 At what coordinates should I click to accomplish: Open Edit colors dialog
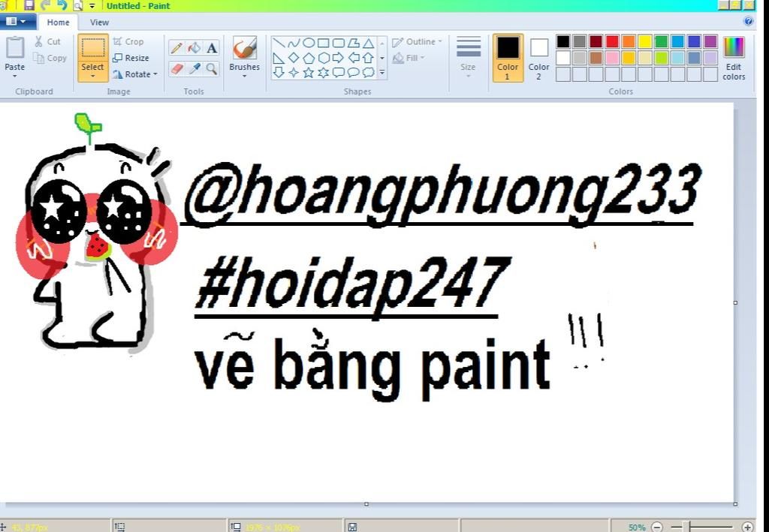pyautogui.click(x=734, y=57)
